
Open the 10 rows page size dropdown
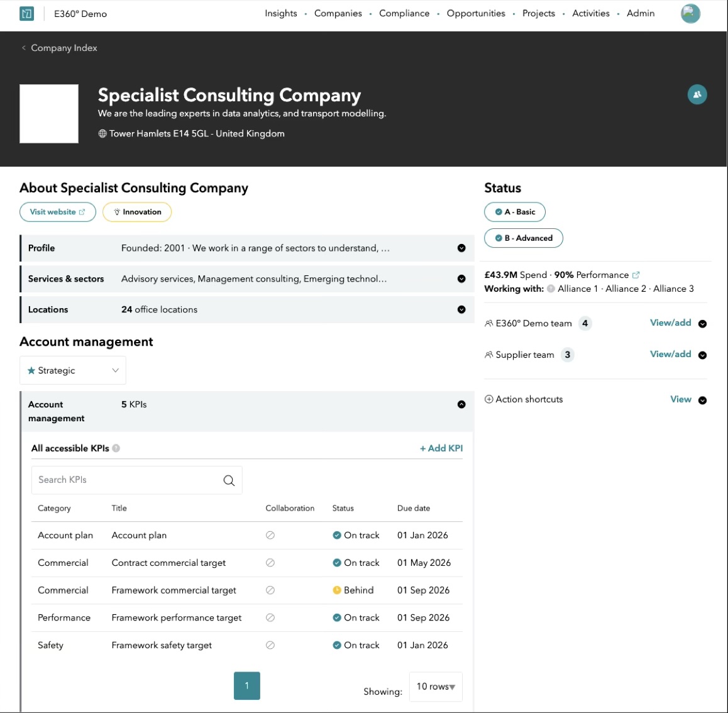tap(436, 687)
